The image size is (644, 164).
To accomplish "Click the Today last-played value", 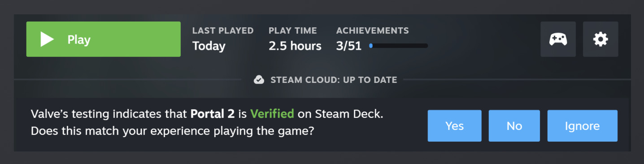I will tap(209, 46).
